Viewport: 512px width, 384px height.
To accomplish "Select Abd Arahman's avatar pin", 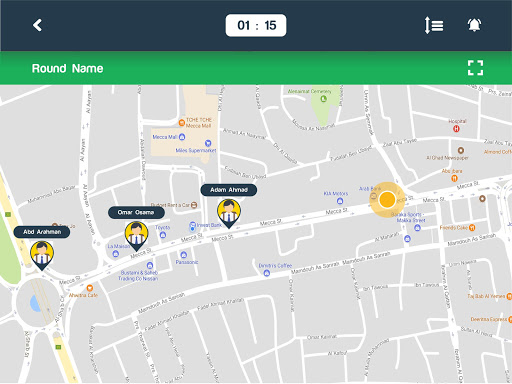I will tap(42, 256).
